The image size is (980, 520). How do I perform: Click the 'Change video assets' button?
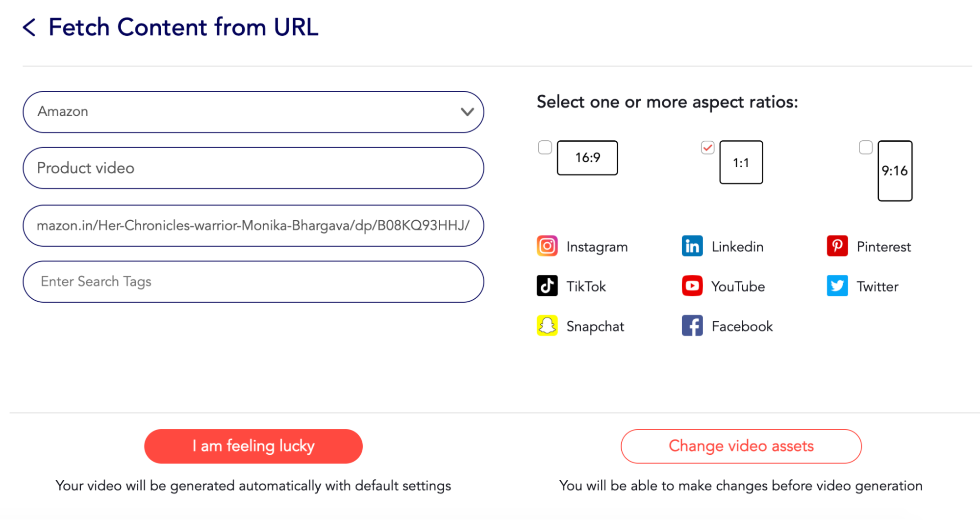coord(741,446)
